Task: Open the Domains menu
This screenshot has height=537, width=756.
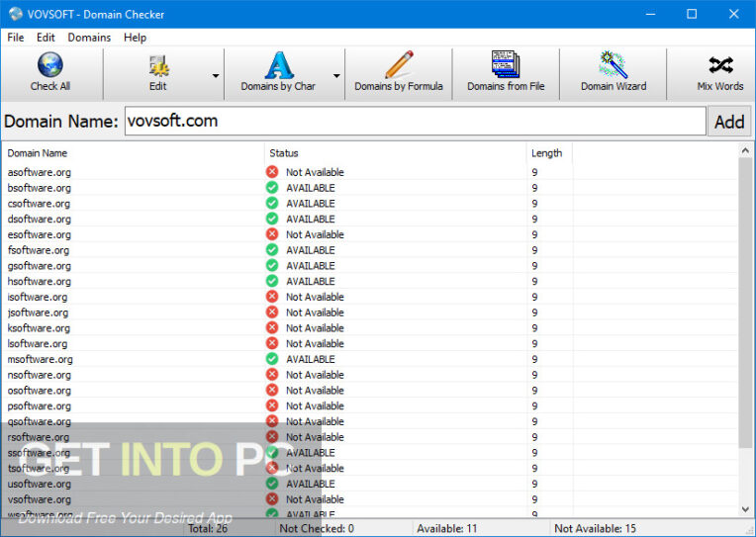Action: (x=89, y=38)
